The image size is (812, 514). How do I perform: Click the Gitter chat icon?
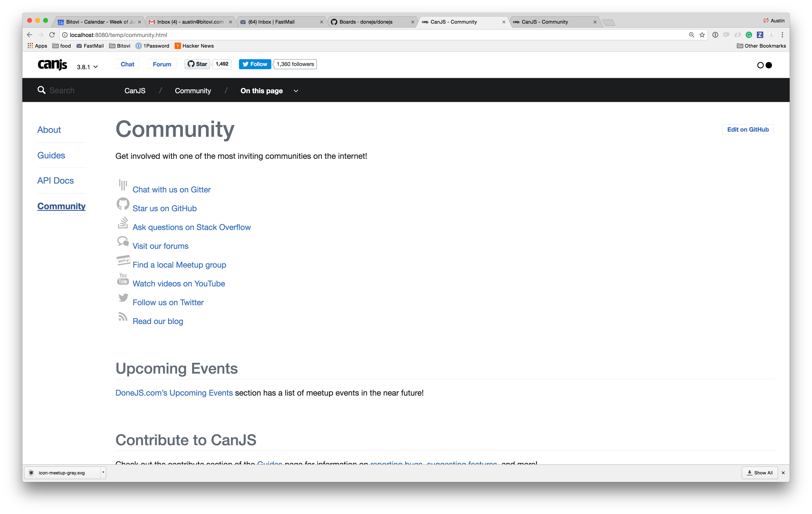pos(123,185)
